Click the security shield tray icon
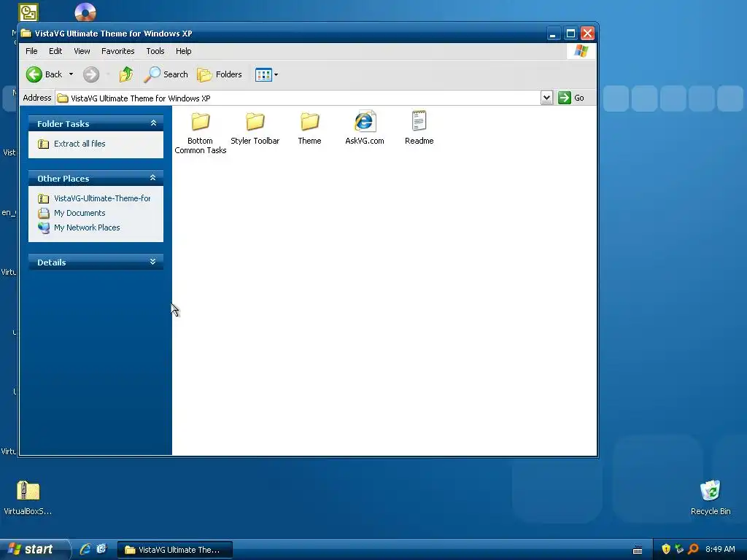This screenshot has height=560, width=747. (x=666, y=549)
